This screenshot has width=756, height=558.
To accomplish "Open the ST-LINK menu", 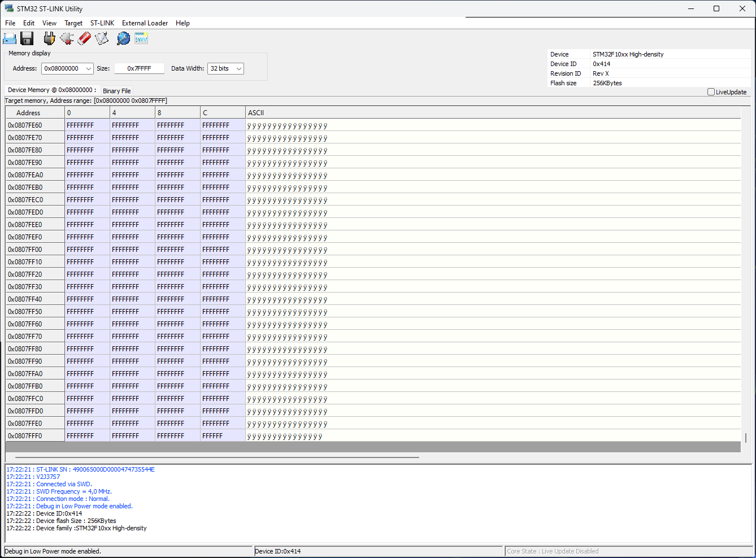I will 102,23.
